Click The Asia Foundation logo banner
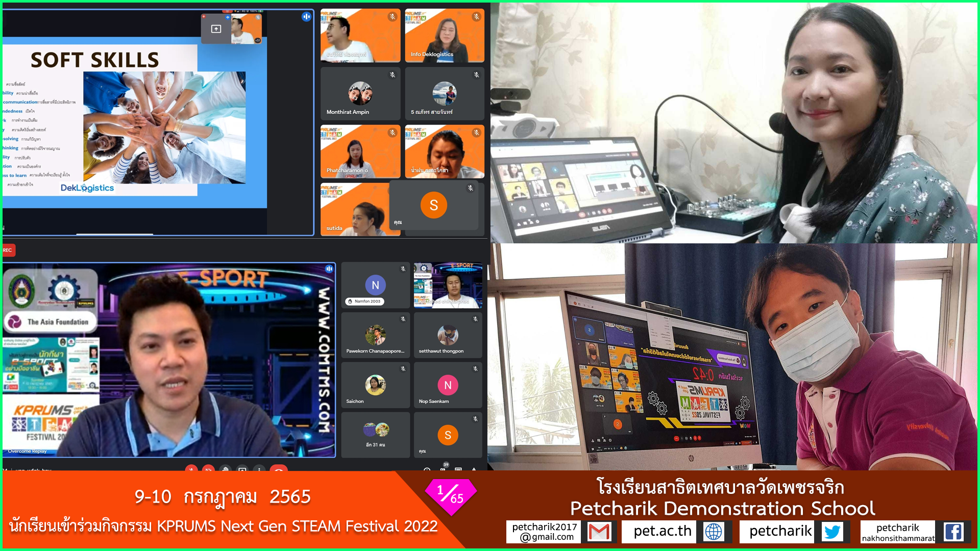The width and height of the screenshot is (980, 551). click(x=50, y=321)
